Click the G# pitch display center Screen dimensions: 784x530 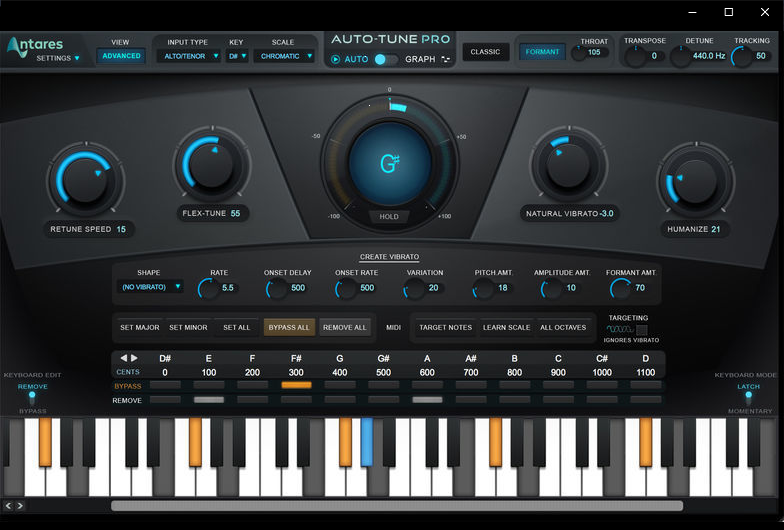pyautogui.click(x=390, y=164)
